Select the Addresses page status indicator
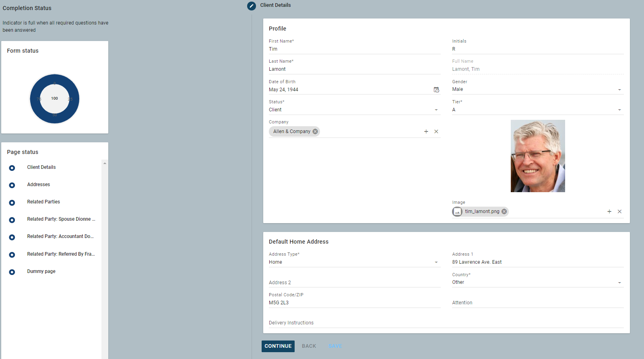 [x=12, y=185]
